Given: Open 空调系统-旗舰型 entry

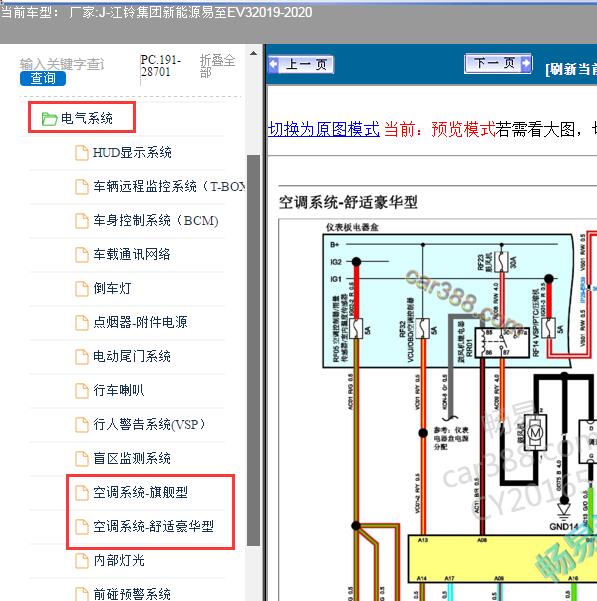Looking at the screenshot, I should pyautogui.click(x=140, y=492).
